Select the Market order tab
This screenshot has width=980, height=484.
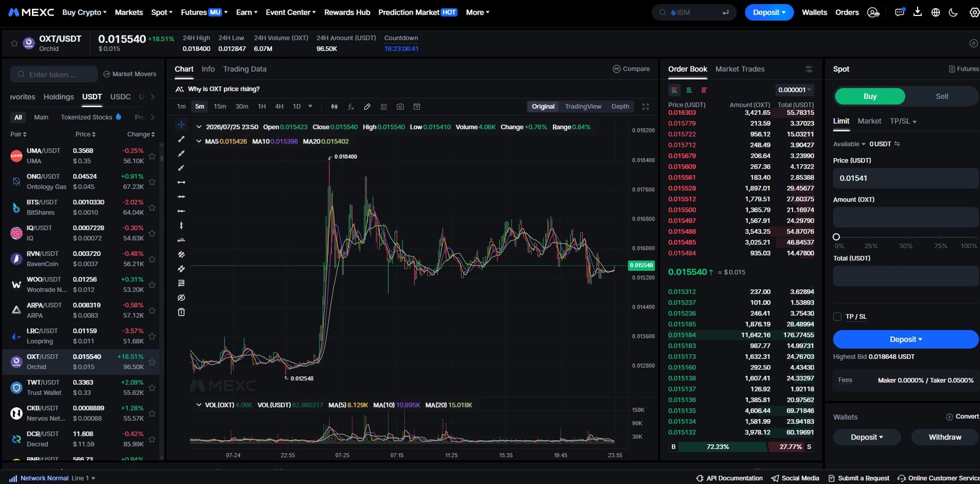[x=869, y=121]
